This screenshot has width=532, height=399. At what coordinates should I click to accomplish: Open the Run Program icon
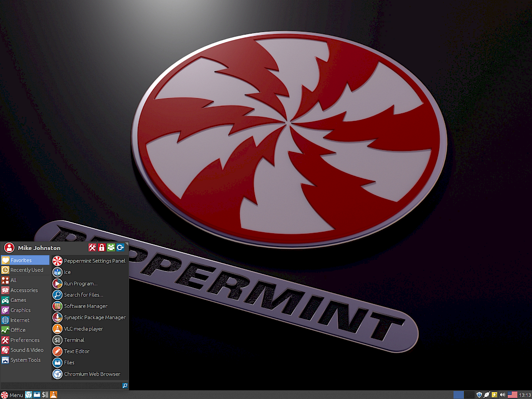coord(57,283)
